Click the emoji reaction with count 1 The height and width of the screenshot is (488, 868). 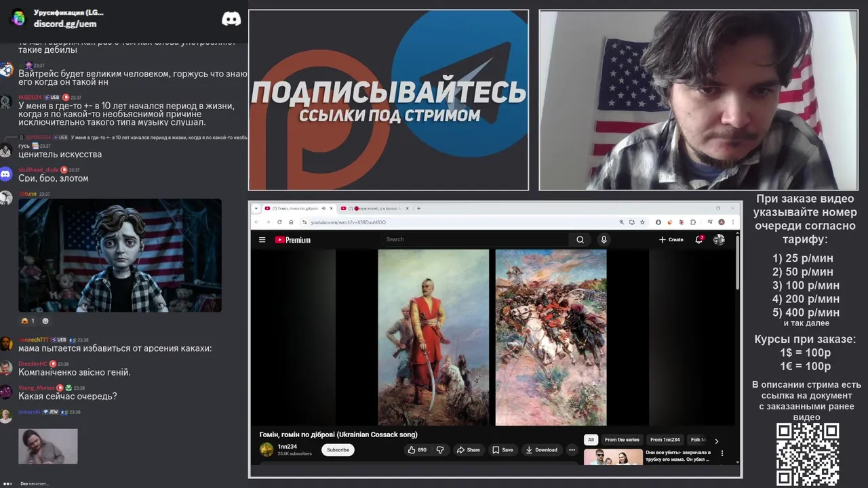tap(28, 321)
